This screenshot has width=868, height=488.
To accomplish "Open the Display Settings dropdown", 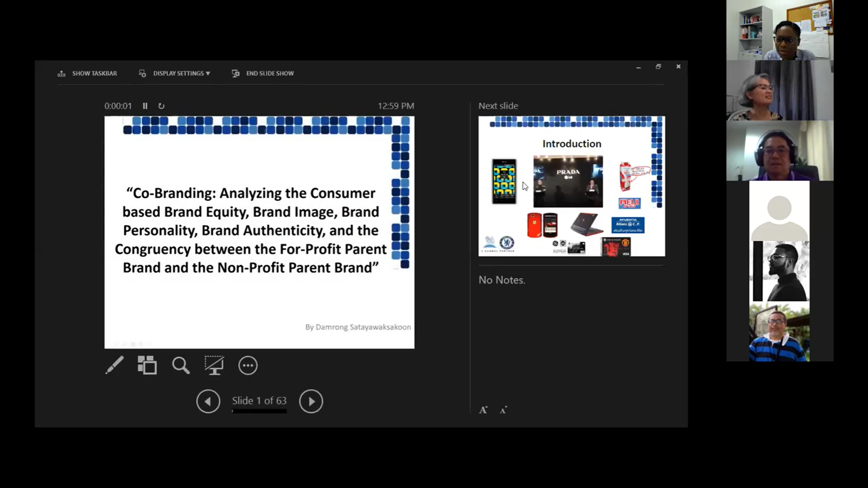I will click(174, 73).
